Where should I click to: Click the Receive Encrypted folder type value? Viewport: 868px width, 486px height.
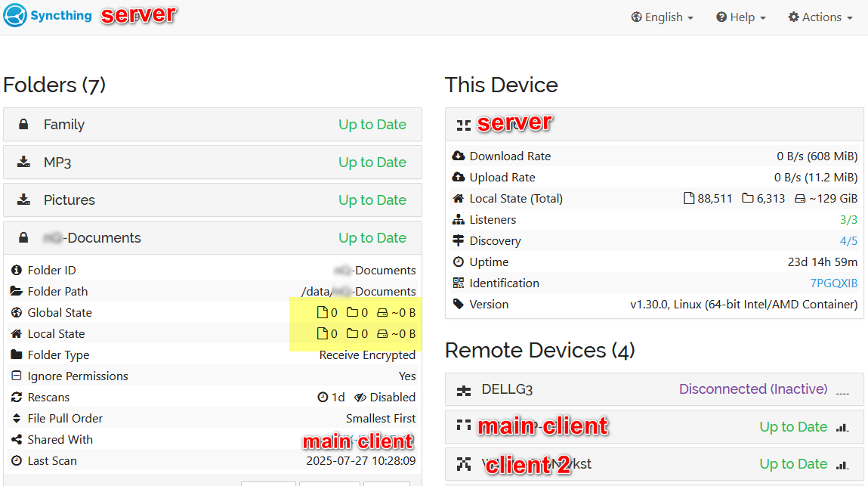point(368,355)
